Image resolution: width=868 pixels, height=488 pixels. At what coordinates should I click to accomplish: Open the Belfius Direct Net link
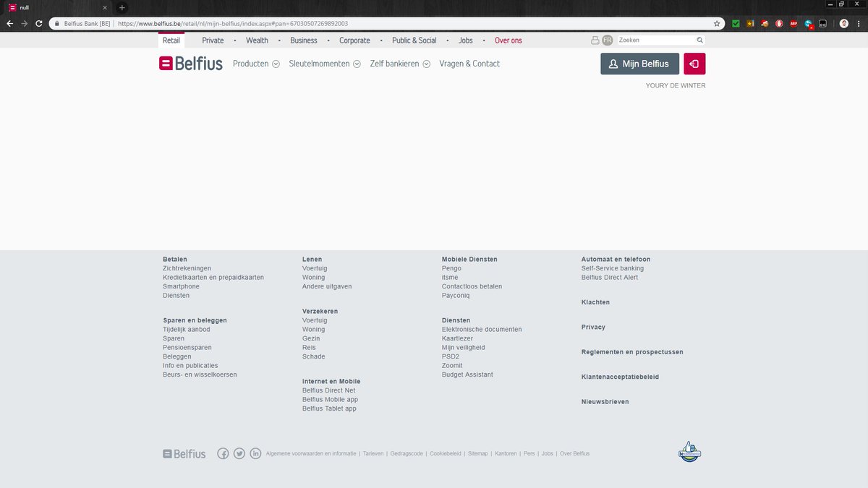329,390
